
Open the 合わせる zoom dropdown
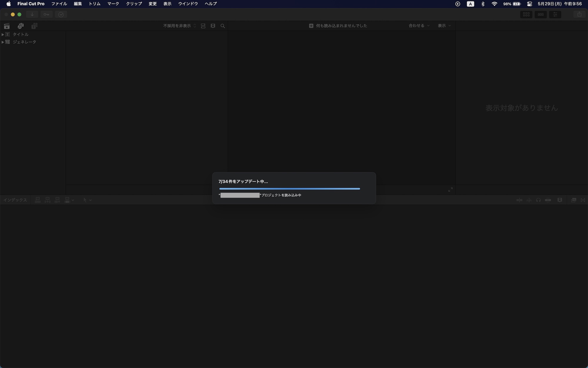pos(419,26)
